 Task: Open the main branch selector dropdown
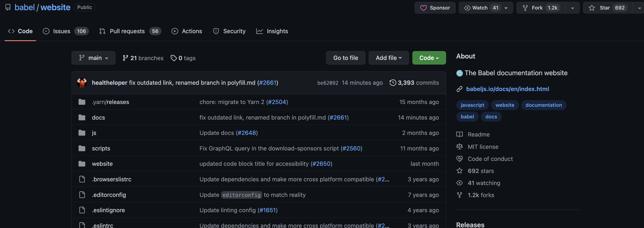(93, 58)
